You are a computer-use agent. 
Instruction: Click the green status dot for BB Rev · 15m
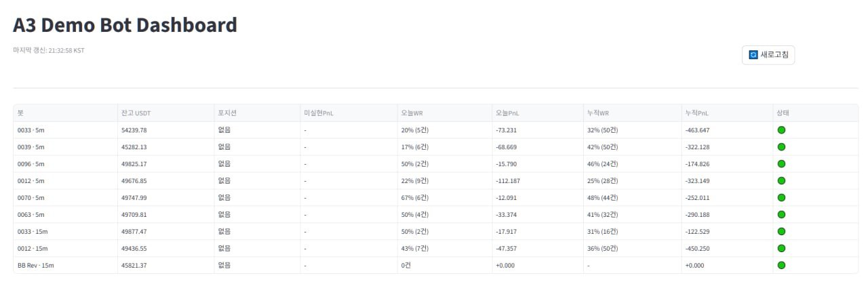(x=781, y=265)
